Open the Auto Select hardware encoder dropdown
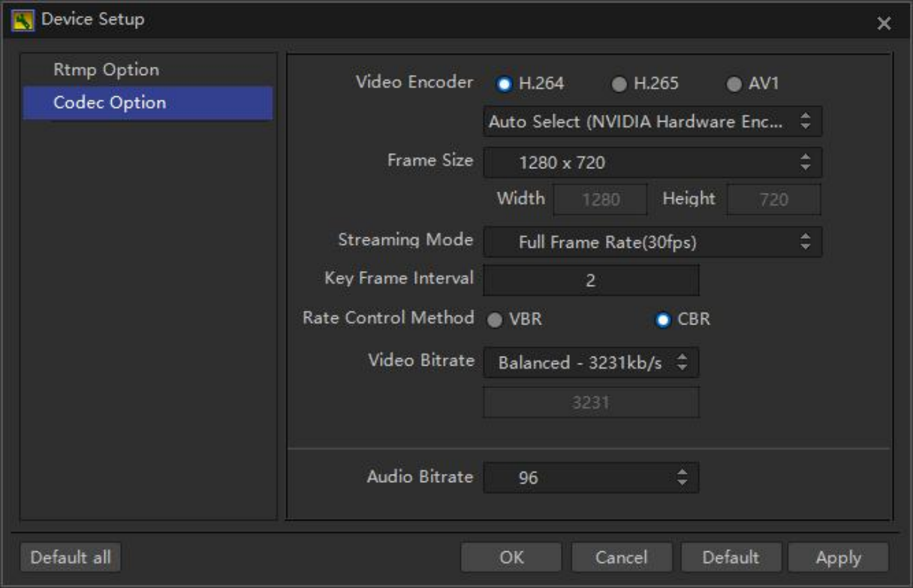Image resolution: width=913 pixels, height=588 pixels. point(652,122)
